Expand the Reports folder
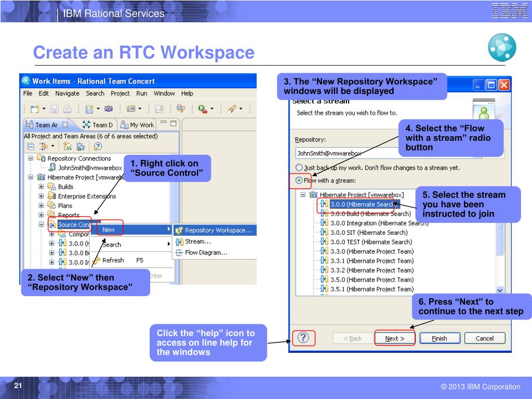532x399 pixels. tap(41, 215)
